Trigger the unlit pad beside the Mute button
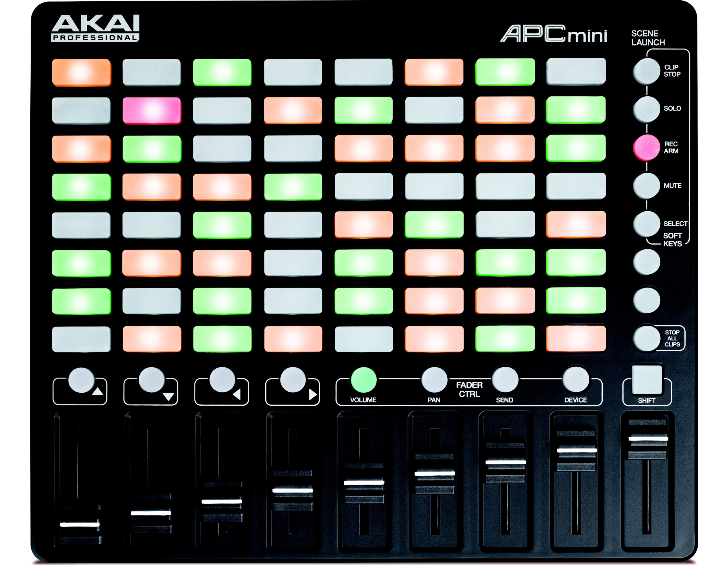Image resolution: width=728 pixels, height=565 pixels. [x=576, y=186]
